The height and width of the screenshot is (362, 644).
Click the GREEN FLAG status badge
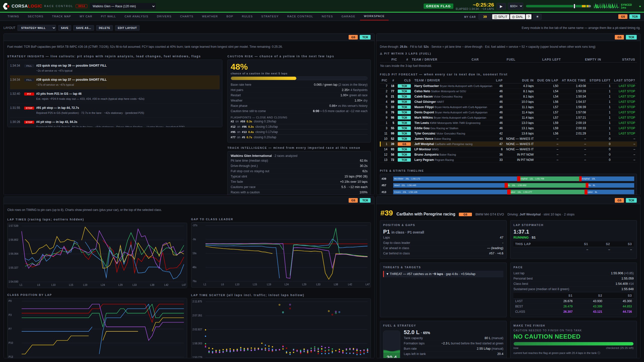438,6
